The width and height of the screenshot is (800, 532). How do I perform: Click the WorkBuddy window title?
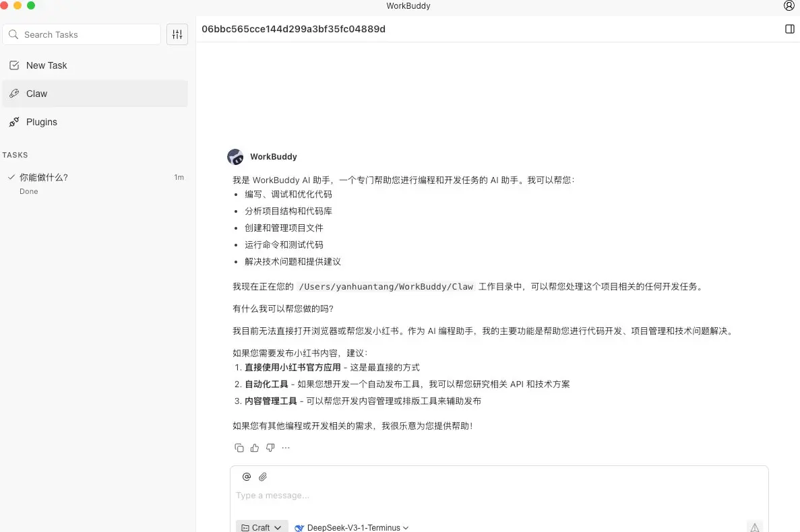pos(408,5)
